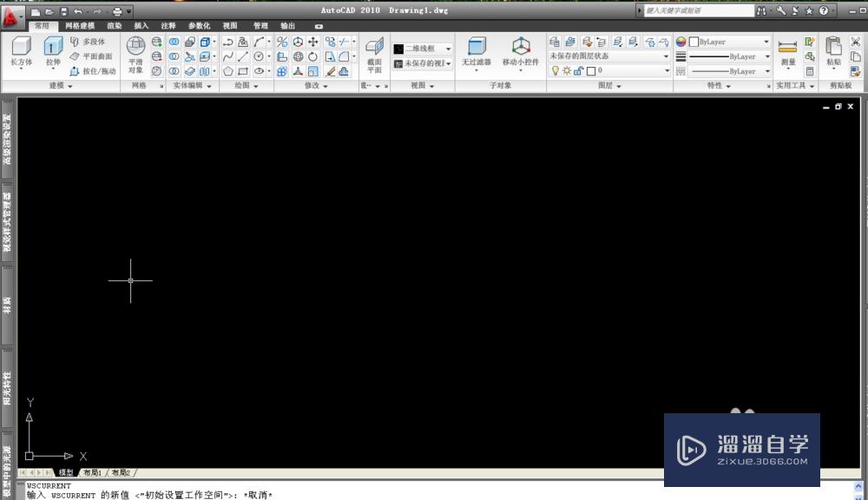Select the 拉伸 (Extrude) tool
Screen dimensions: 868x500
(x=52, y=48)
